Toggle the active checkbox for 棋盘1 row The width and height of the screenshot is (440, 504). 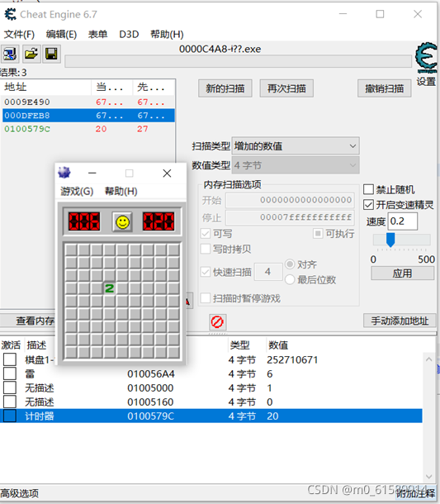click(10, 359)
